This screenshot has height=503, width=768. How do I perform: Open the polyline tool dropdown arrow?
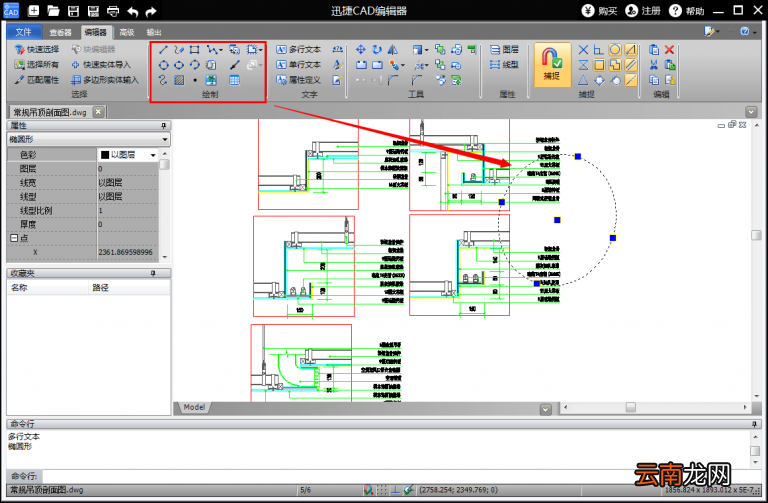tap(221, 50)
